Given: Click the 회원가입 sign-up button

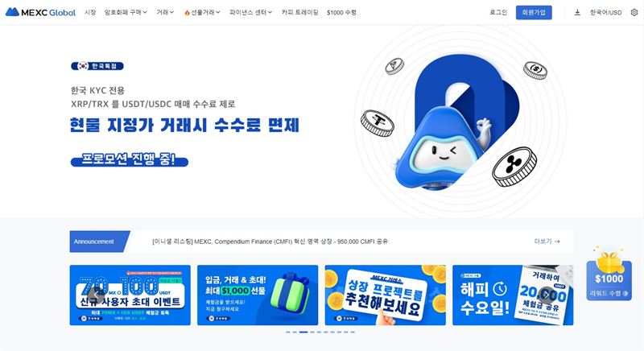Looking at the screenshot, I should click(x=534, y=13).
